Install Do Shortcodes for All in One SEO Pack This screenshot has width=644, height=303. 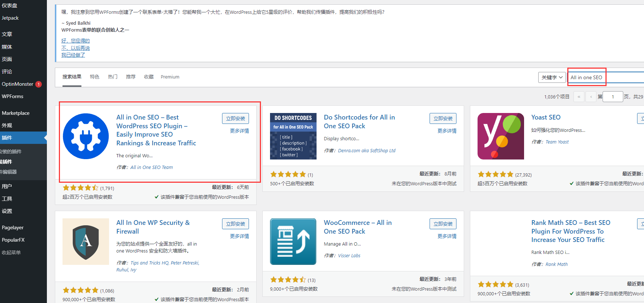pyautogui.click(x=443, y=118)
